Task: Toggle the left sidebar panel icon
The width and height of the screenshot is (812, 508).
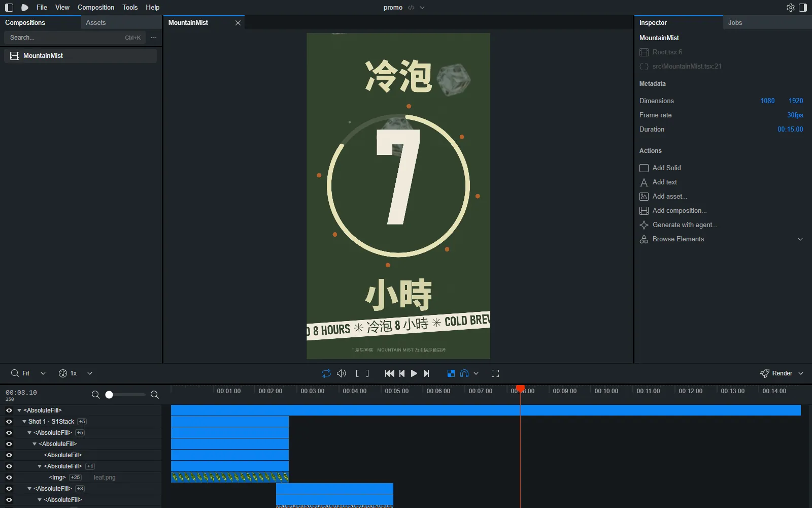Action: pyautogui.click(x=9, y=8)
